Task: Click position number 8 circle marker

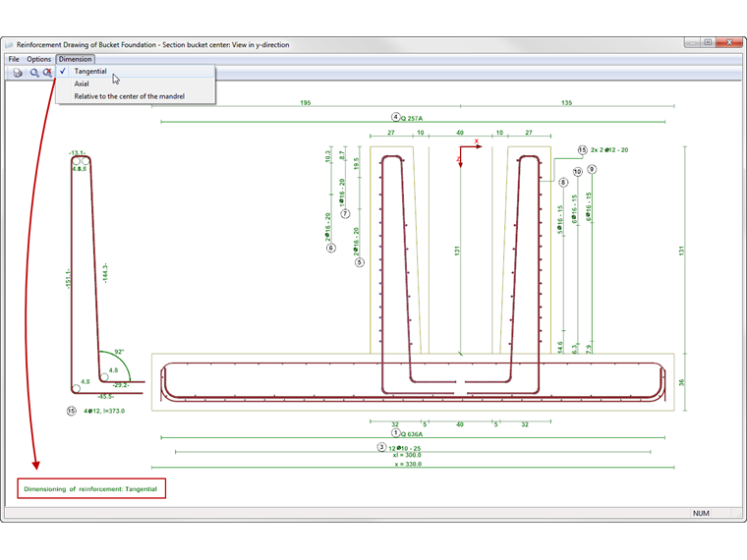Action: pyautogui.click(x=563, y=183)
